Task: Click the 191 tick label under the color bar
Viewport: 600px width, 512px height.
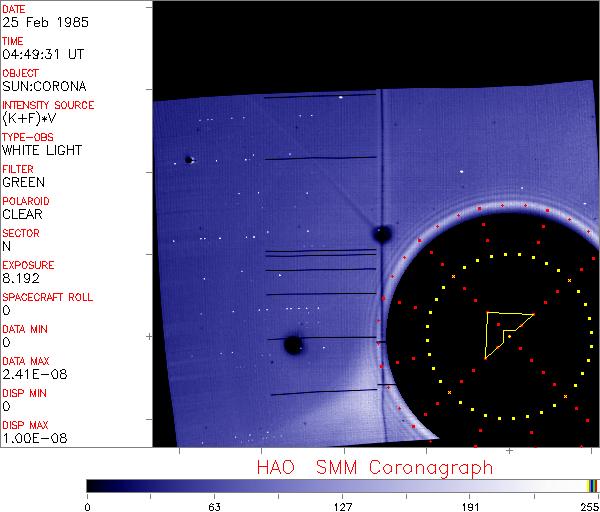Action: [470, 505]
